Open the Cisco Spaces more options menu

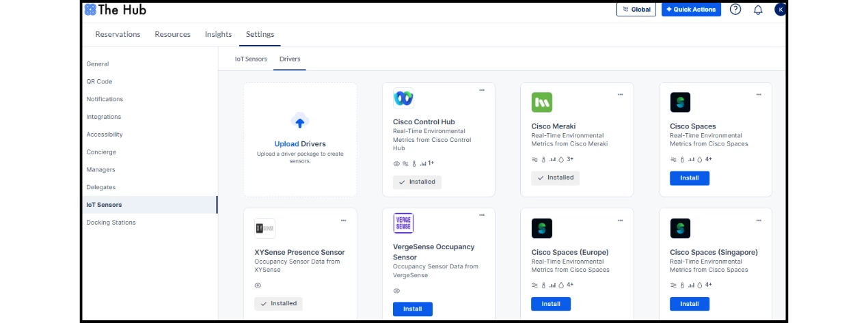pyautogui.click(x=759, y=94)
